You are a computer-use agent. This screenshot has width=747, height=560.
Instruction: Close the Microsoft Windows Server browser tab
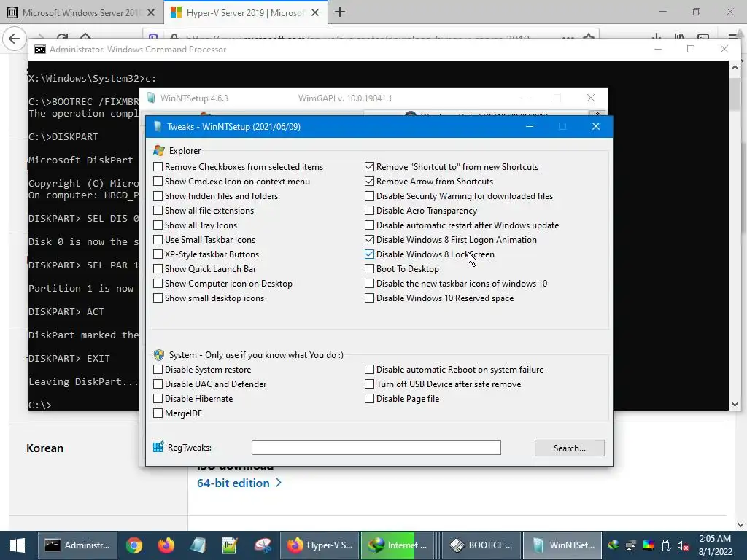point(150,13)
